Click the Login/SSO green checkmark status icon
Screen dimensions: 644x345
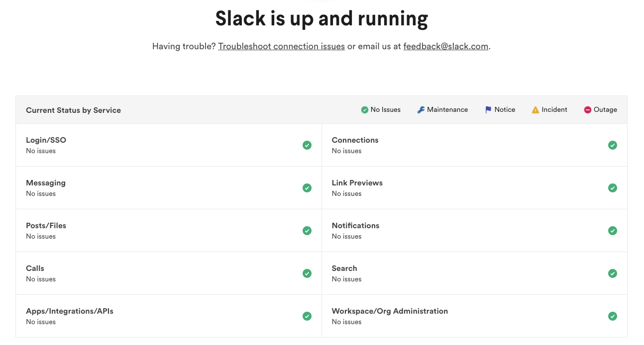(x=307, y=145)
